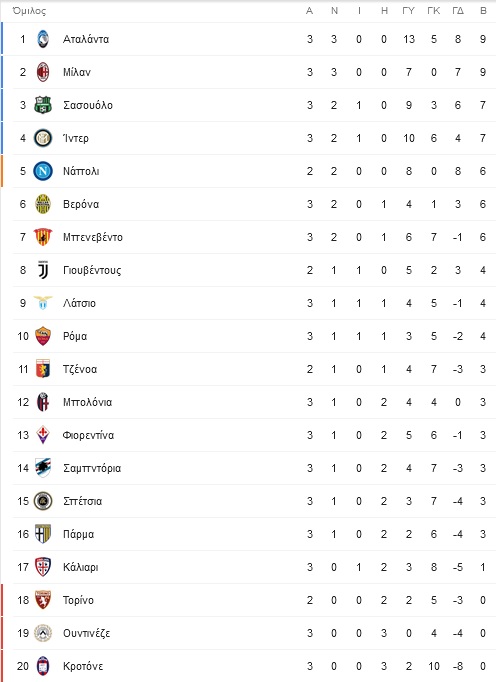The image size is (502, 682).
Task: Click the Β points column header
Action: 483,11
